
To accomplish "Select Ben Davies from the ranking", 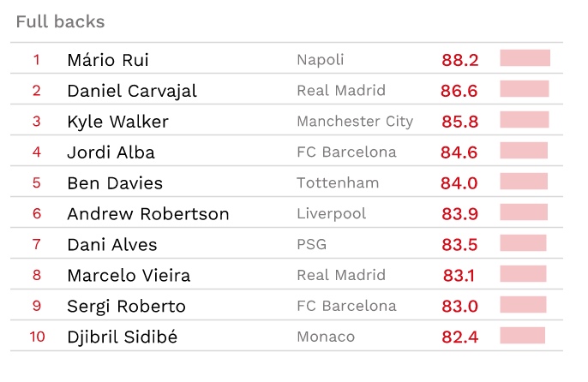I will pos(115,183).
